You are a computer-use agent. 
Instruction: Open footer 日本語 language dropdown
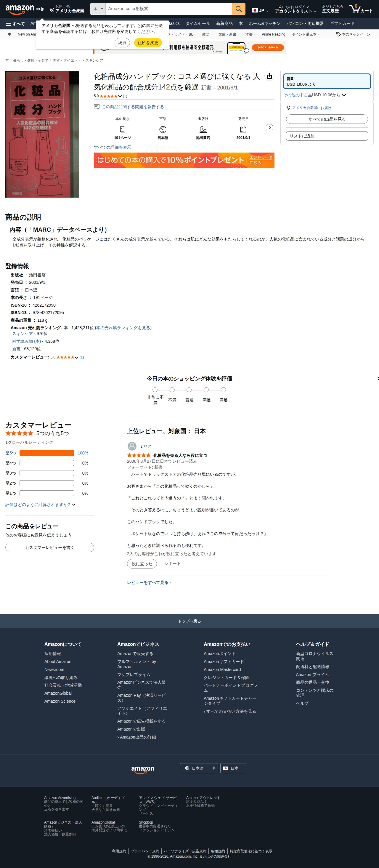point(199,768)
